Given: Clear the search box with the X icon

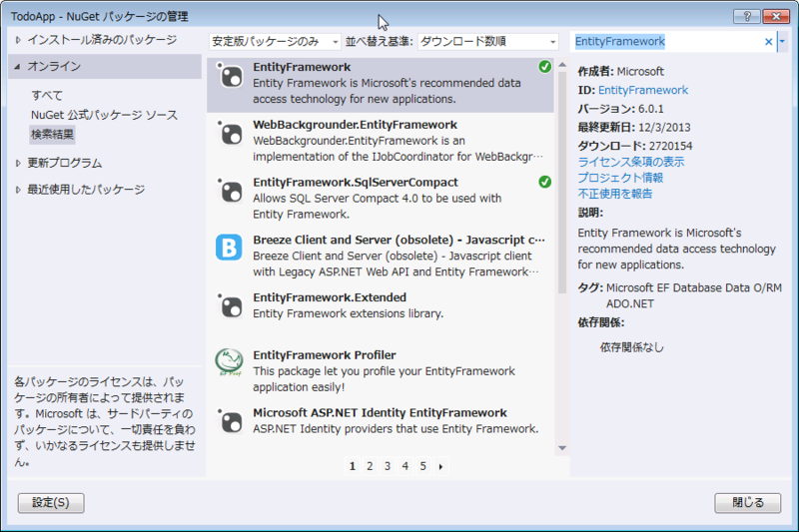Looking at the screenshot, I should coord(768,42).
